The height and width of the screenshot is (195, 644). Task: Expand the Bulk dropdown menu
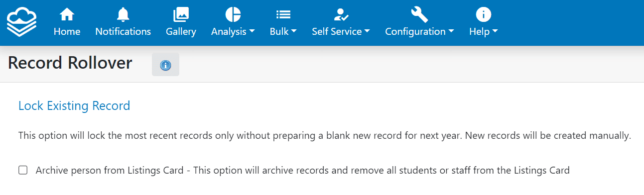click(x=283, y=31)
